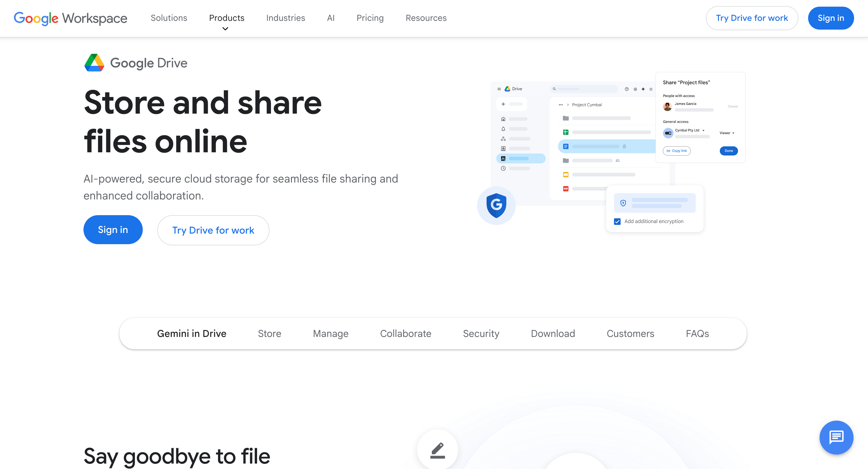Click the search field in Drive illustration
This screenshot has width=868, height=469.
pos(585,89)
